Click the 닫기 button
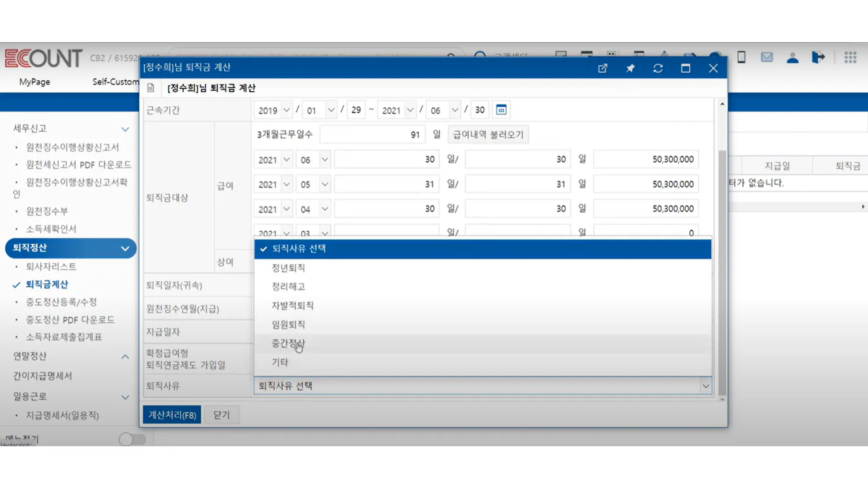Viewport: 868px width, 488px height. [221, 415]
